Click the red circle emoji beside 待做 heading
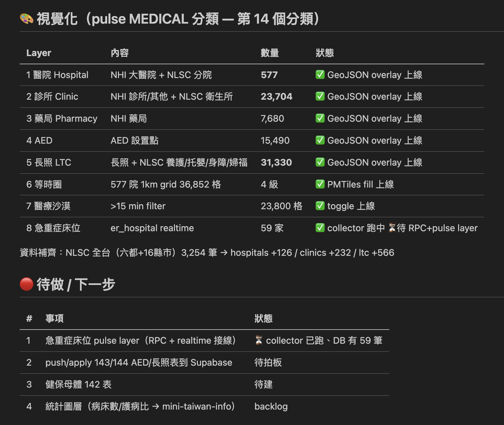 tap(27, 284)
